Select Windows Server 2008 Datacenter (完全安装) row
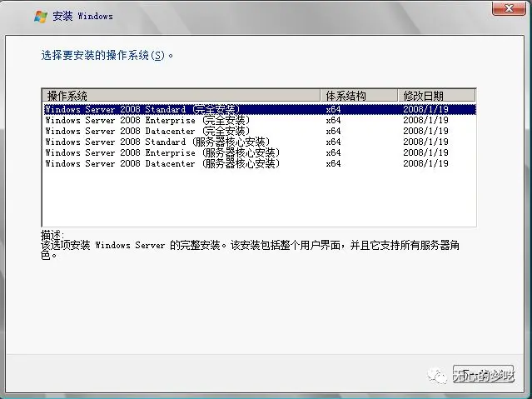The height and width of the screenshot is (399, 532). pyautogui.click(x=259, y=131)
